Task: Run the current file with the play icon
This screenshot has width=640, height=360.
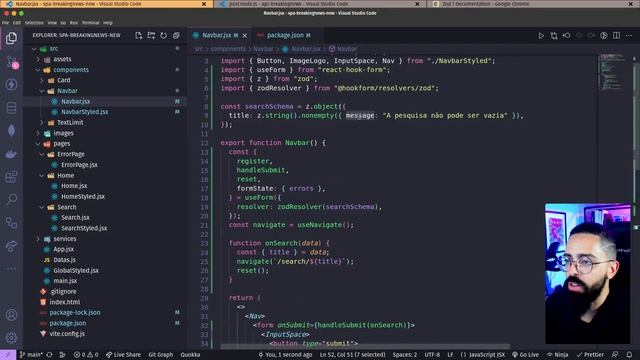Action: click(541, 36)
